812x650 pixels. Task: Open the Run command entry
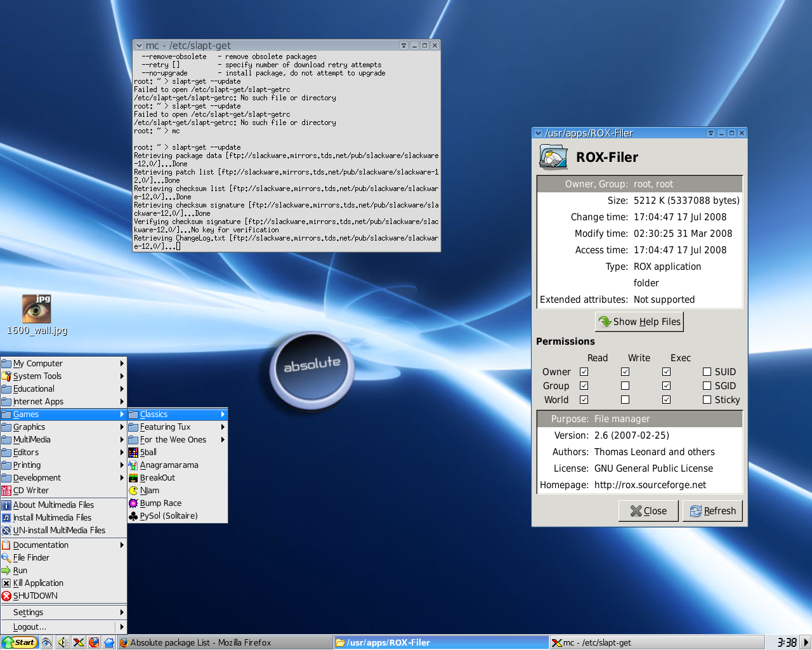click(x=63, y=571)
